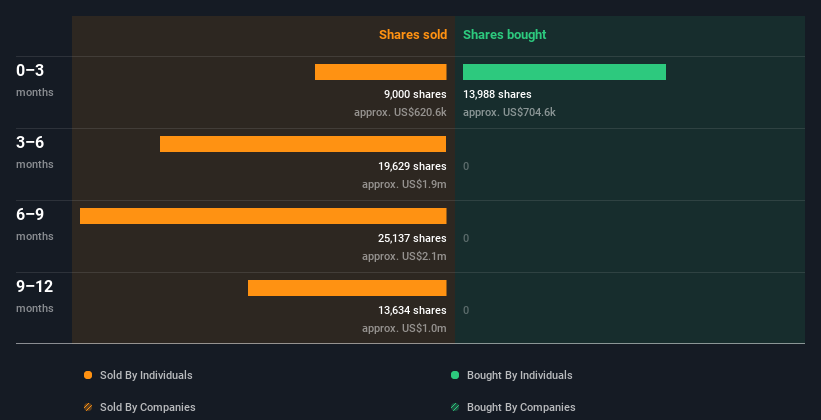Viewport: 821px width, 420px height.
Task: Click the bought 0 in the 3–6 months row
Action: click(x=466, y=167)
